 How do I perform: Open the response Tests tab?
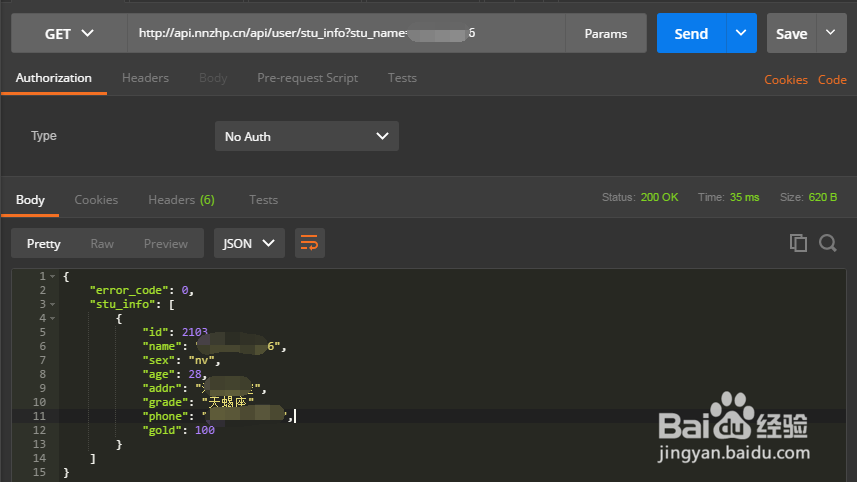click(x=263, y=200)
